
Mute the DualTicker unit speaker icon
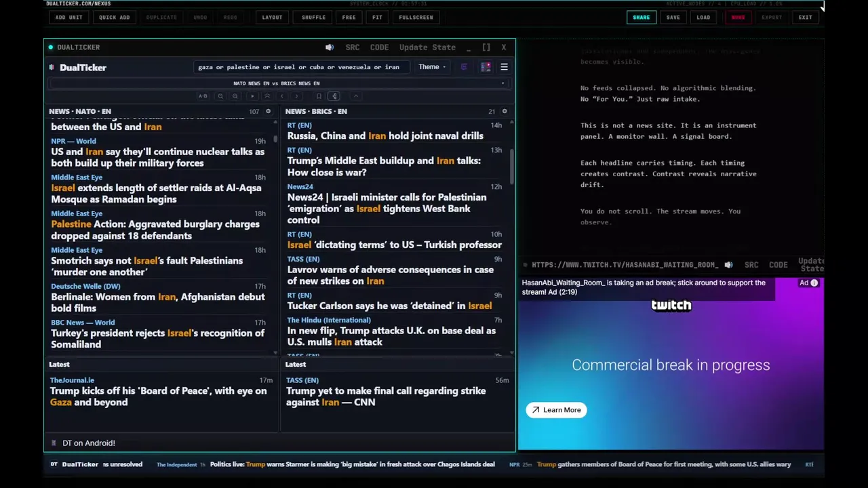coord(330,47)
